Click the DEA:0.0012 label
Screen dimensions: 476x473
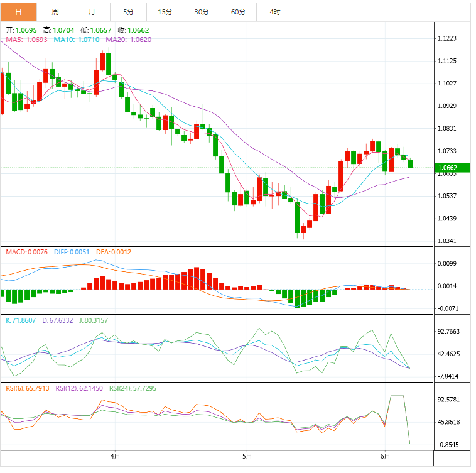coord(114,253)
